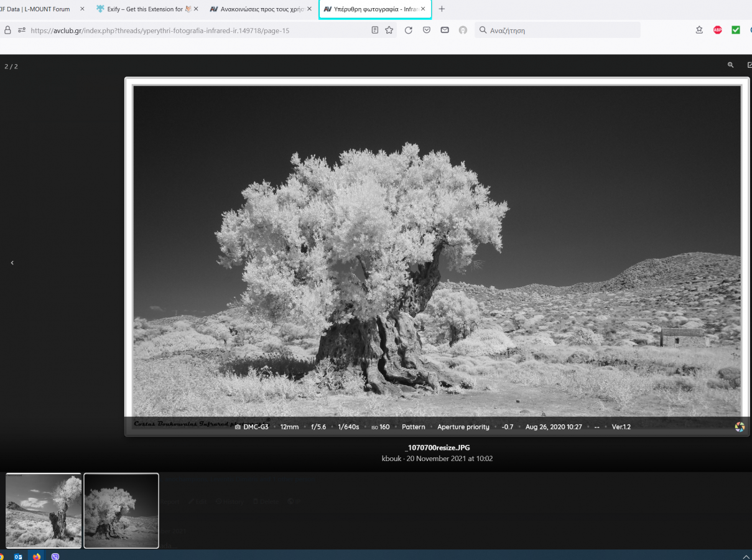
Task: Open Viber from the taskbar
Action: pyautogui.click(x=55, y=556)
